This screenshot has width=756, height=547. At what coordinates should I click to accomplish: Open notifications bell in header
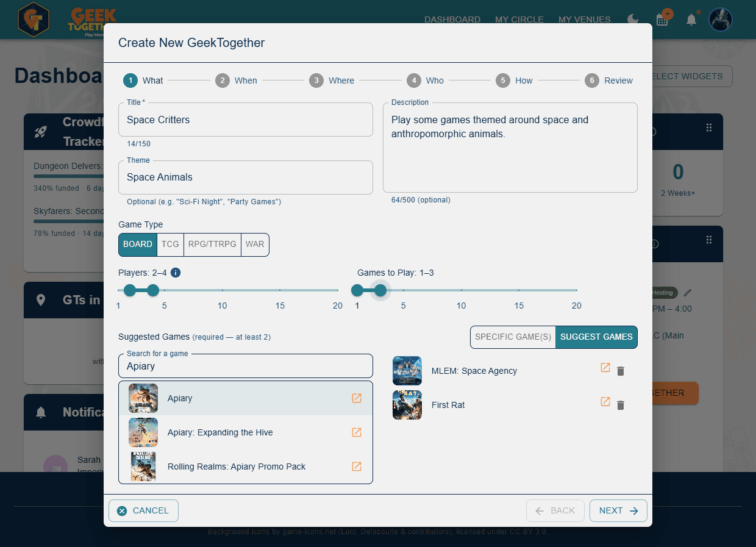tap(691, 20)
